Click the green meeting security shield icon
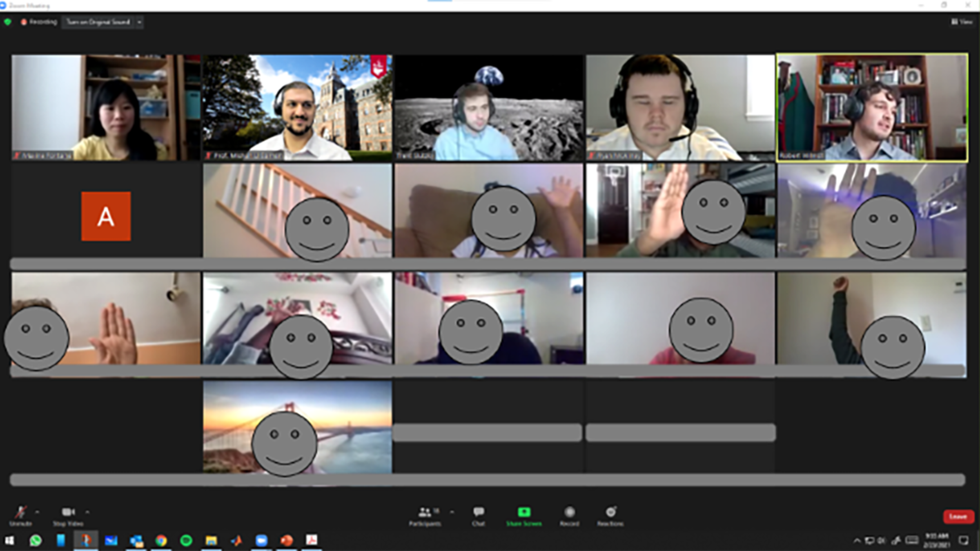Image resolution: width=980 pixels, height=551 pixels. click(7, 22)
